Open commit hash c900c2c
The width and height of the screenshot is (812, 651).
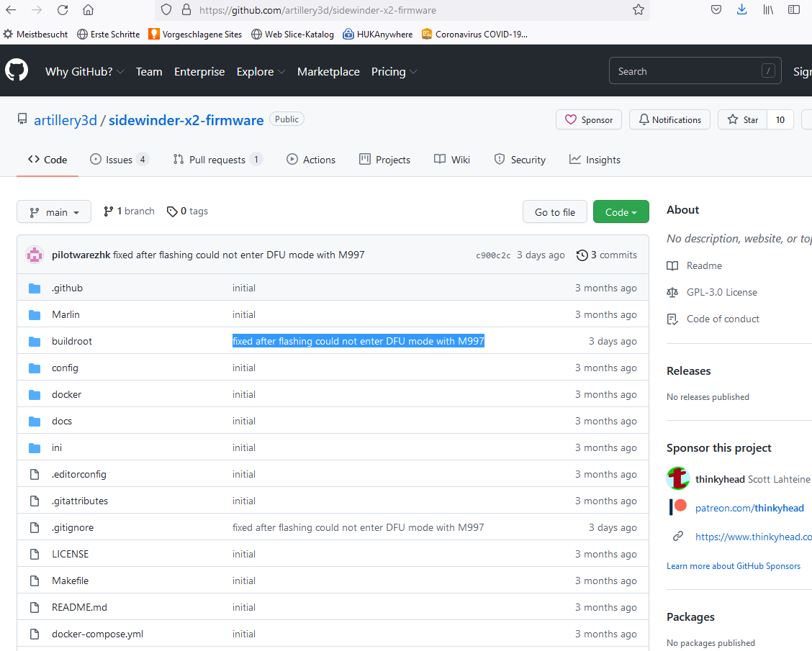(x=493, y=255)
